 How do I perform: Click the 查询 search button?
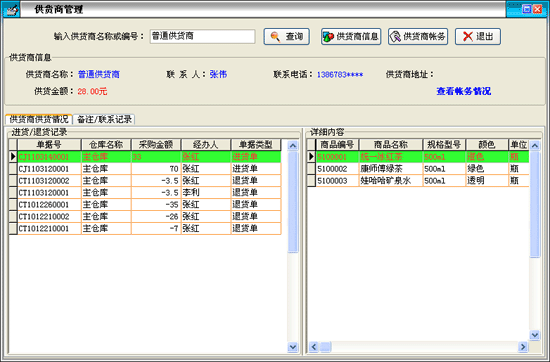tap(287, 36)
